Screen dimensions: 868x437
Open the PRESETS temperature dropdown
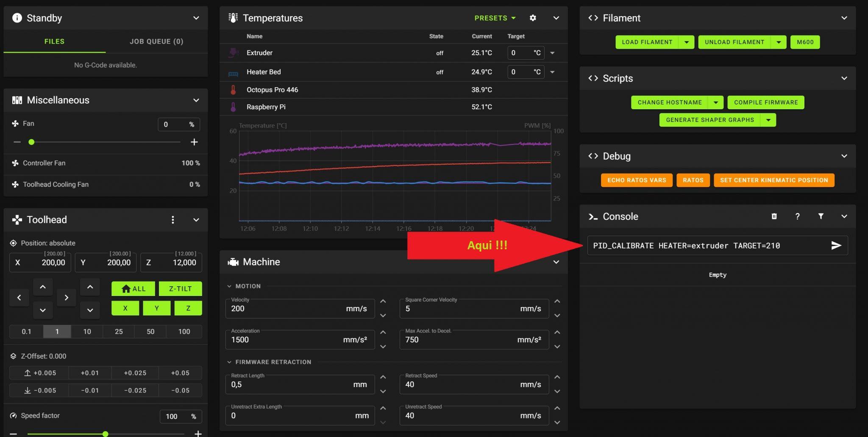click(494, 18)
